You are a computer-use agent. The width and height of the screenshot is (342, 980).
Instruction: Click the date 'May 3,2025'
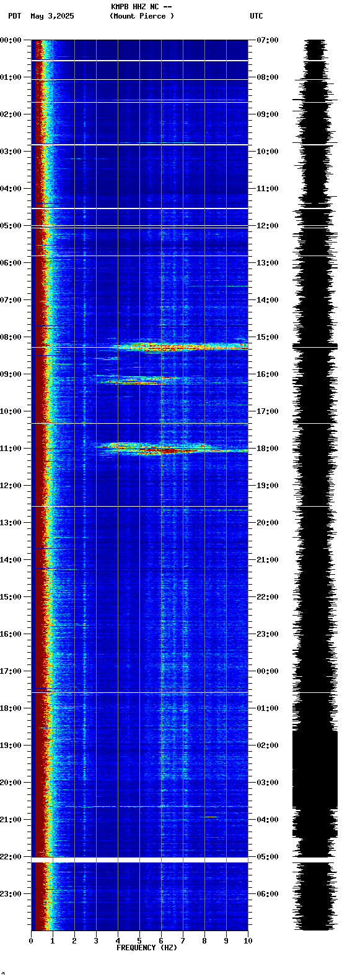coord(52,16)
